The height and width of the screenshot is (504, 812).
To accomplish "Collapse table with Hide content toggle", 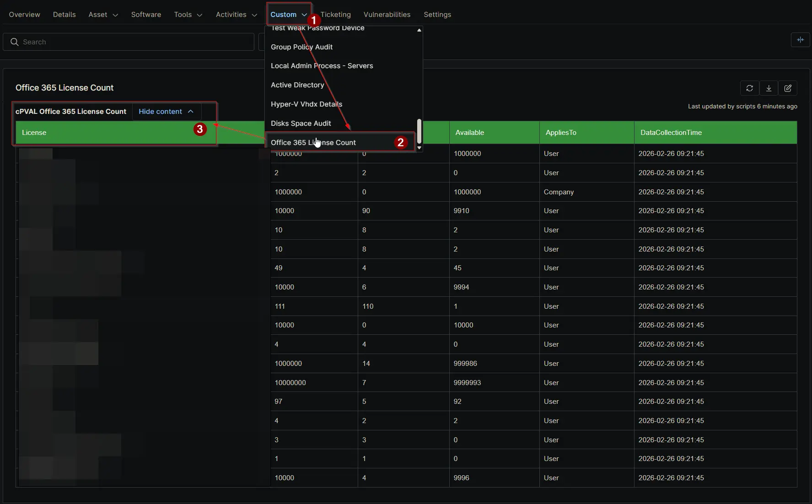I will coord(166,112).
